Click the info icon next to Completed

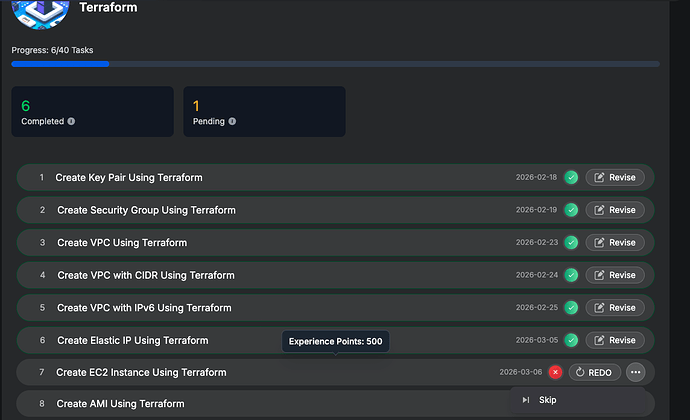click(x=71, y=122)
